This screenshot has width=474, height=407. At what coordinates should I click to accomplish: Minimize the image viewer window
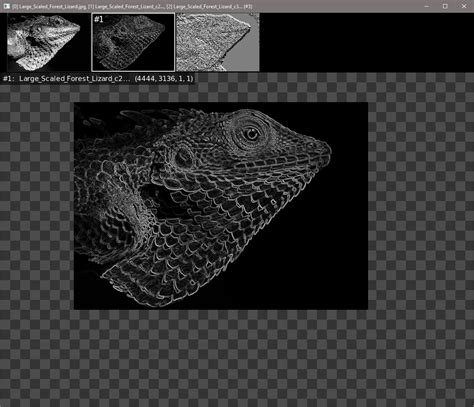coord(427,6)
